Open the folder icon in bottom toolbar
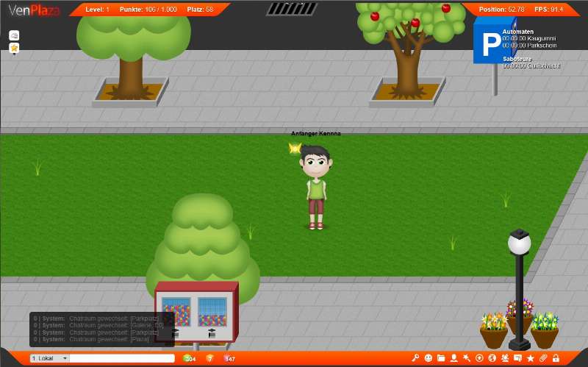This screenshot has width=588, height=367. pos(441,358)
